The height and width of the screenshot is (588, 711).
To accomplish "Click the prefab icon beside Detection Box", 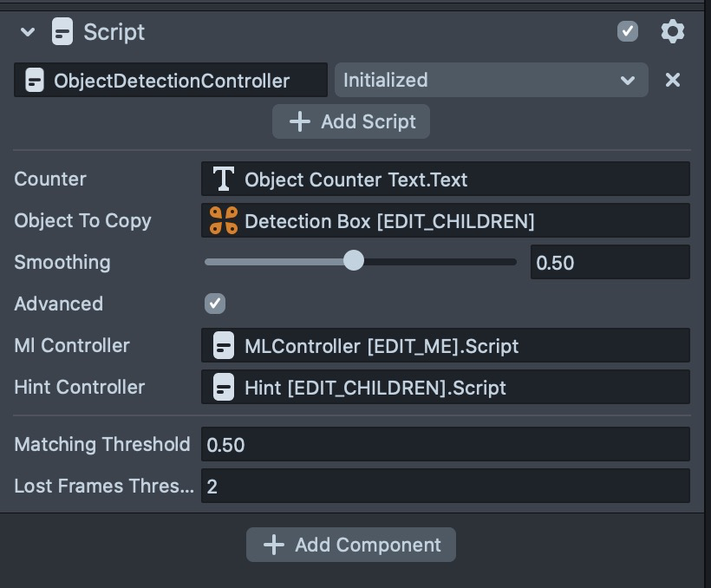I will pos(224,221).
